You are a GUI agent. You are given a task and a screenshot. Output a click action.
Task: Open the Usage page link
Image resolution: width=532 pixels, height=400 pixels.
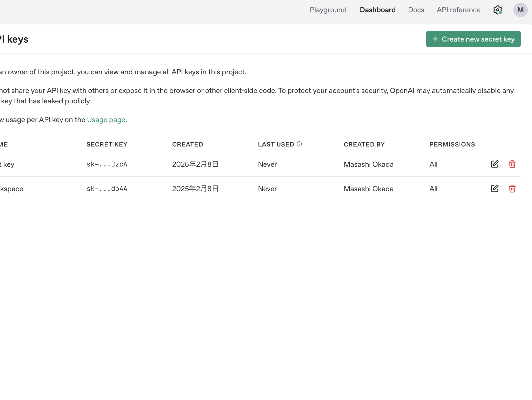coord(106,120)
